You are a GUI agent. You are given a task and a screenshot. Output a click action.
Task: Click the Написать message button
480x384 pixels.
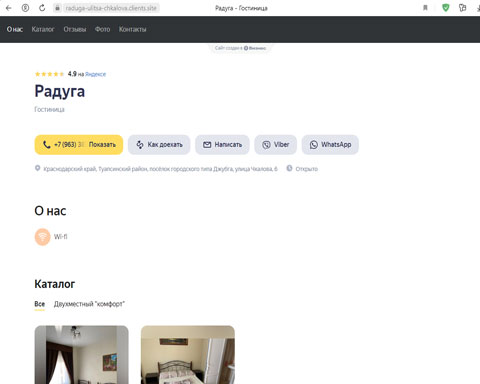222,145
